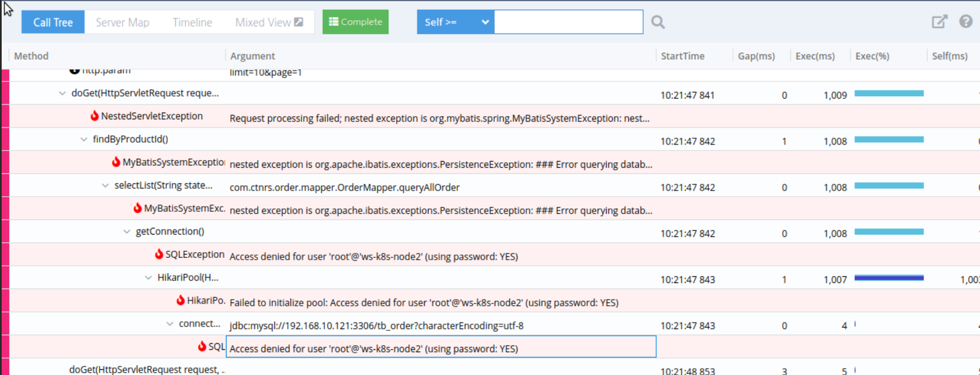The width and height of the screenshot is (980, 375).
Task: Open the Self >= filter dropdown
Action: click(456, 22)
